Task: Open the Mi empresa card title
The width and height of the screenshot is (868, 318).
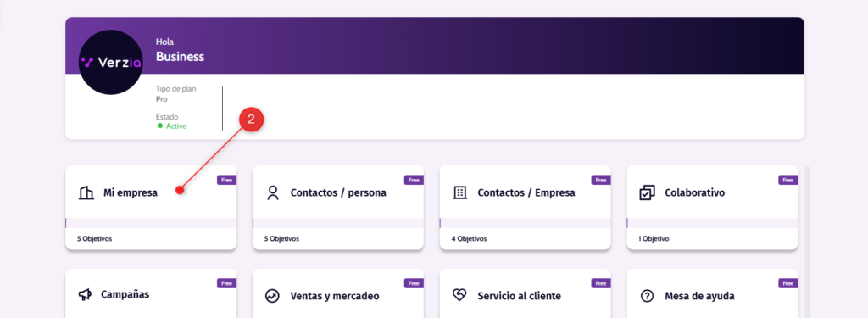Action: (130, 192)
